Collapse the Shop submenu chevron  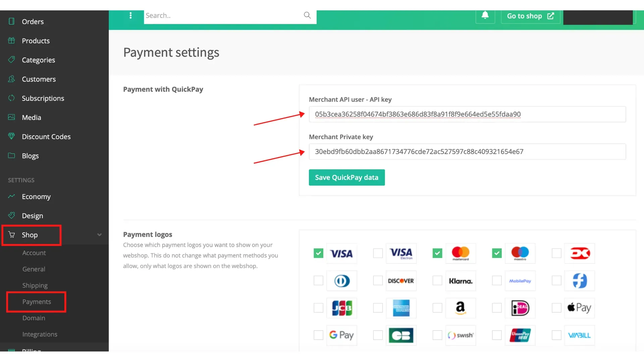(x=99, y=235)
